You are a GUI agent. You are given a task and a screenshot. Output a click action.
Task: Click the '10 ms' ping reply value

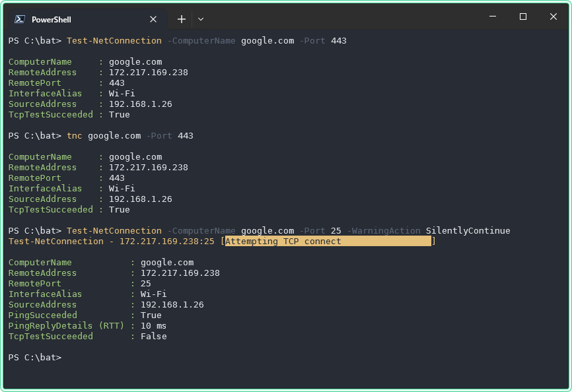coord(153,326)
